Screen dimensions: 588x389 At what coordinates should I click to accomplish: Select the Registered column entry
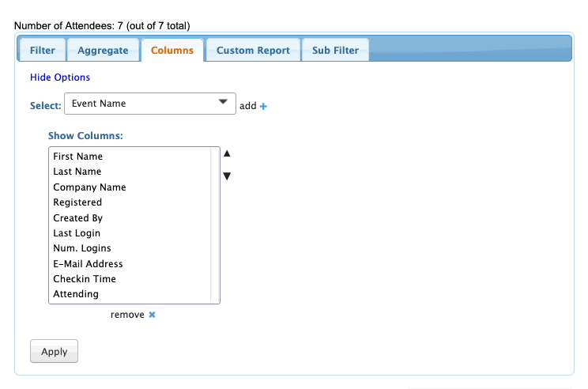(x=77, y=202)
